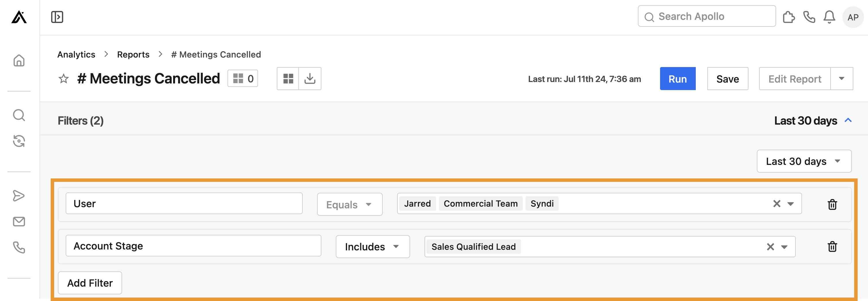Open the Includes operator dropdown
This screenshot has height=301, width=868.
(372, 246)
